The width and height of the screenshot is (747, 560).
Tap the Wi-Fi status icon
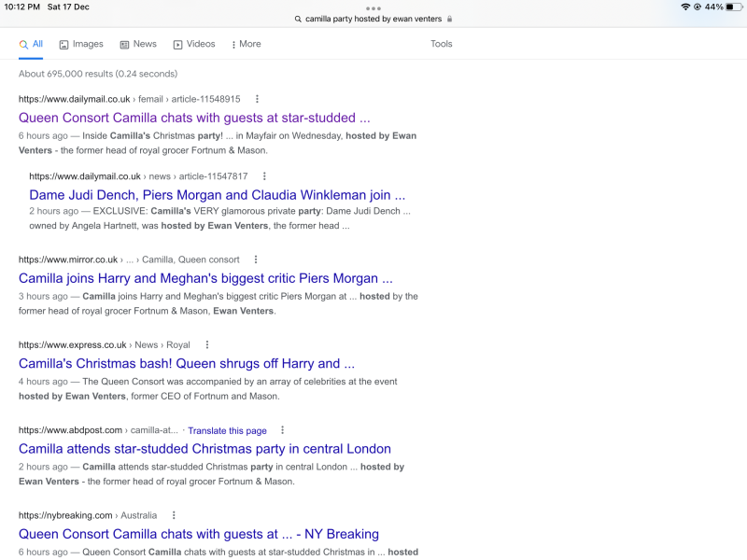[x=685, y=7]
